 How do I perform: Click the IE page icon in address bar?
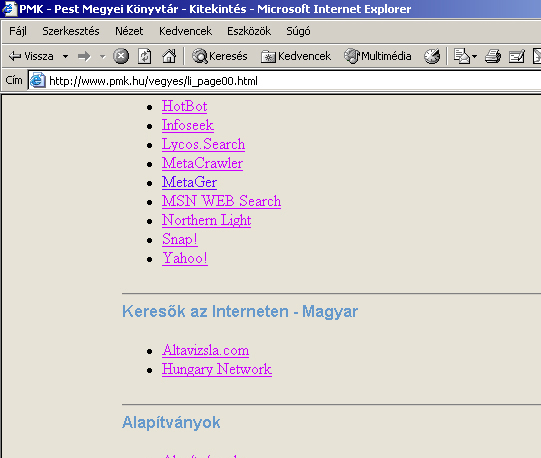(x=38, y=80)
